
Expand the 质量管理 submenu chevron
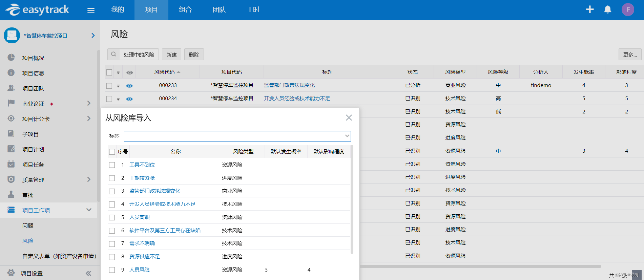click(x=89, y=179)
